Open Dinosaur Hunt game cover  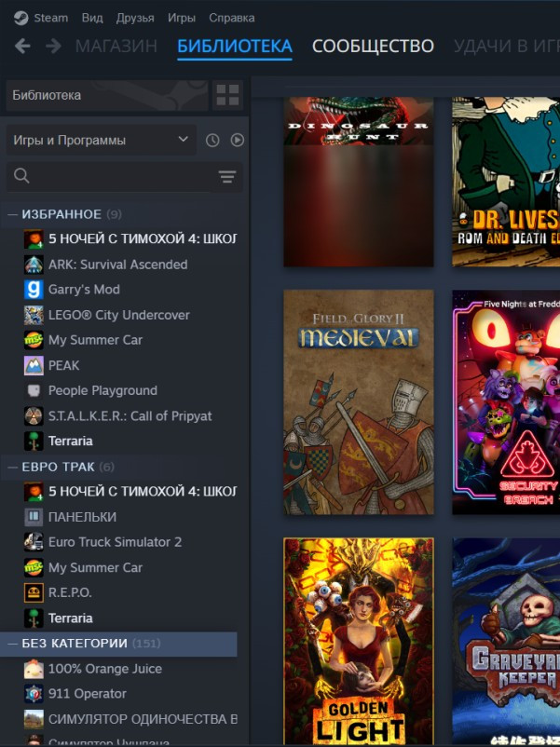click(359, 182)
